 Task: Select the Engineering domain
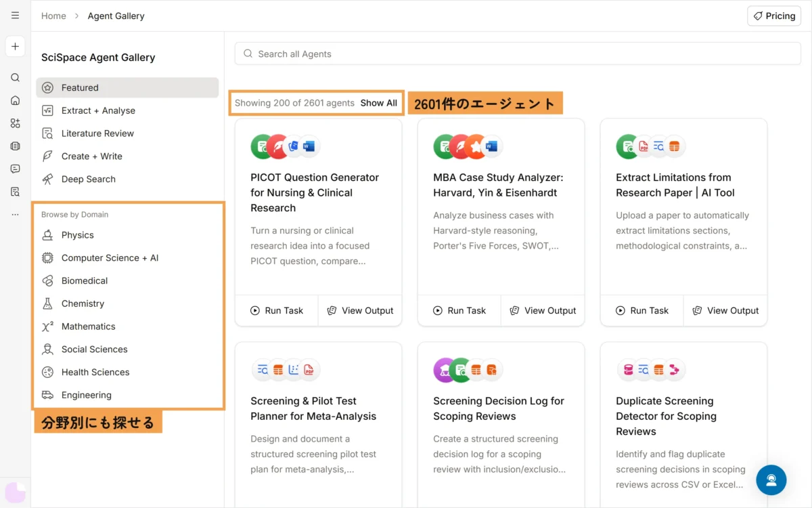point(127,395)
